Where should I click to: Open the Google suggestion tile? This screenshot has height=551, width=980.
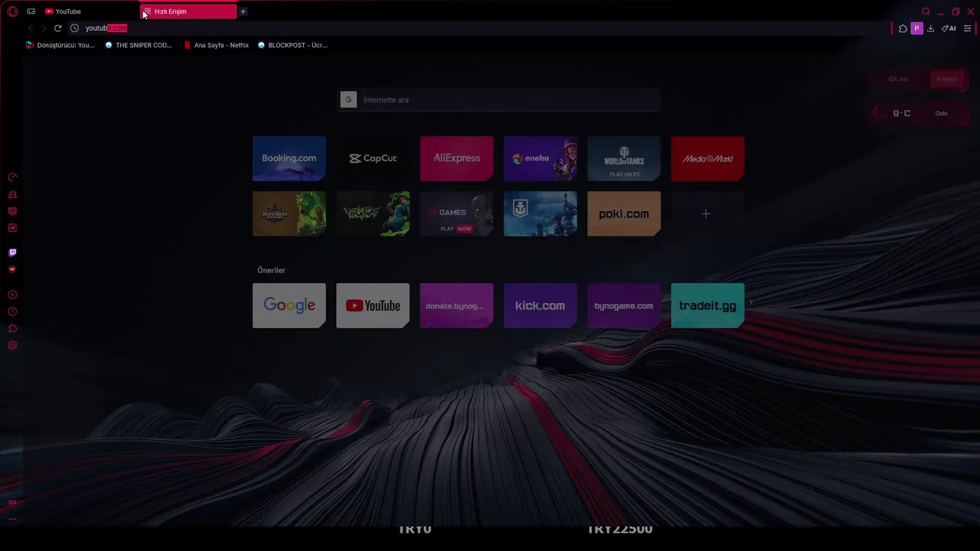[x=289, y=305]
